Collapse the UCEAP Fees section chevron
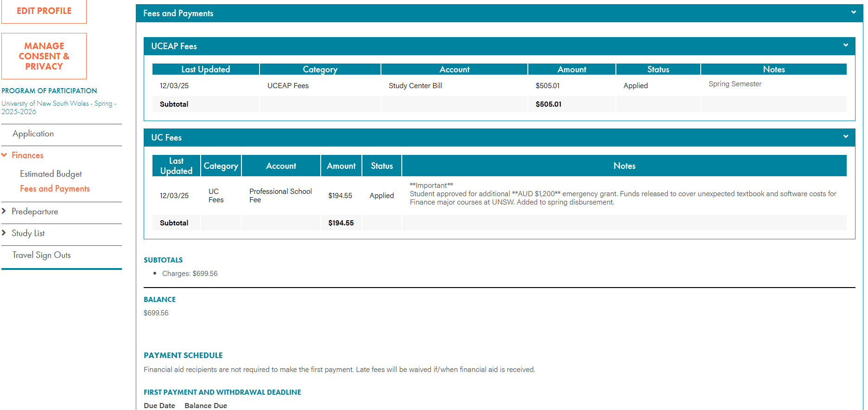Image resolution: width=868 pixels, height=410 pixels. click(x=845, y=45)
